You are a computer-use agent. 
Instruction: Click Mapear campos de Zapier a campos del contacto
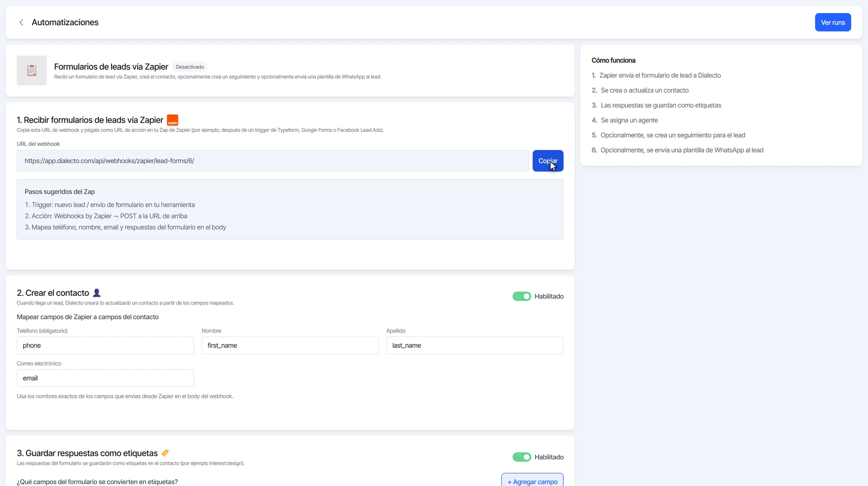pyautogui.click(x=88, y=317)
